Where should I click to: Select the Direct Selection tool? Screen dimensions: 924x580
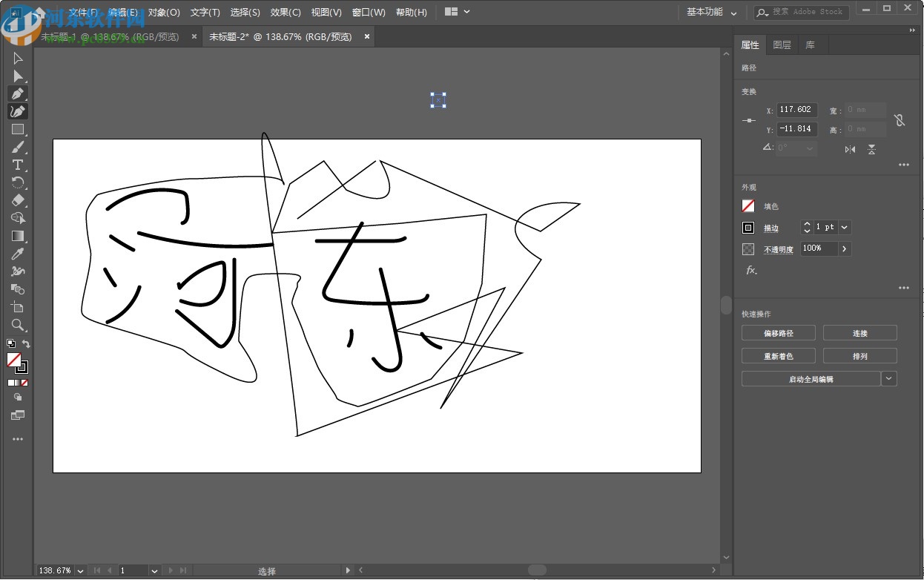pos(18,76)
